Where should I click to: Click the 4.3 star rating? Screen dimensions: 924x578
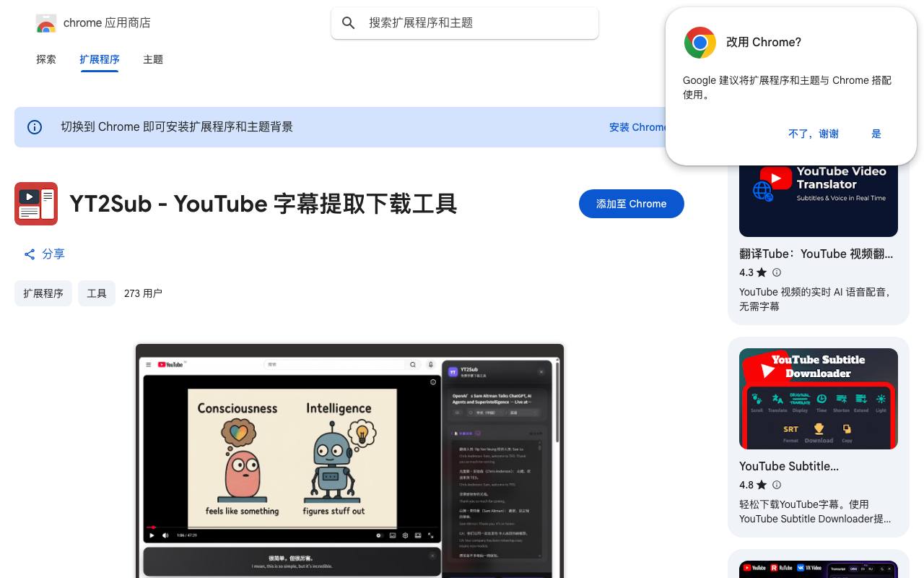(x=753, y=272)
